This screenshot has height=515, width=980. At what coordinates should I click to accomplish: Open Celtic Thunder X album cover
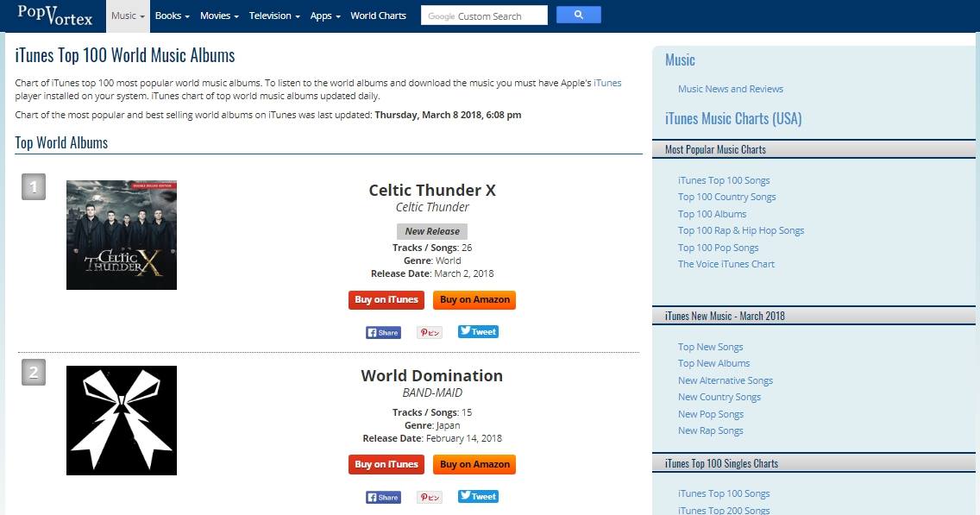(x=122, y=235)
